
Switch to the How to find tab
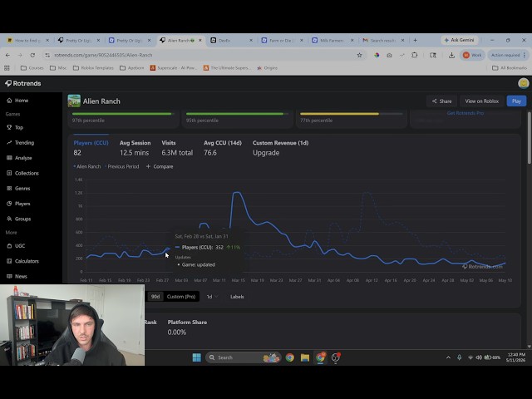(27, 40)
